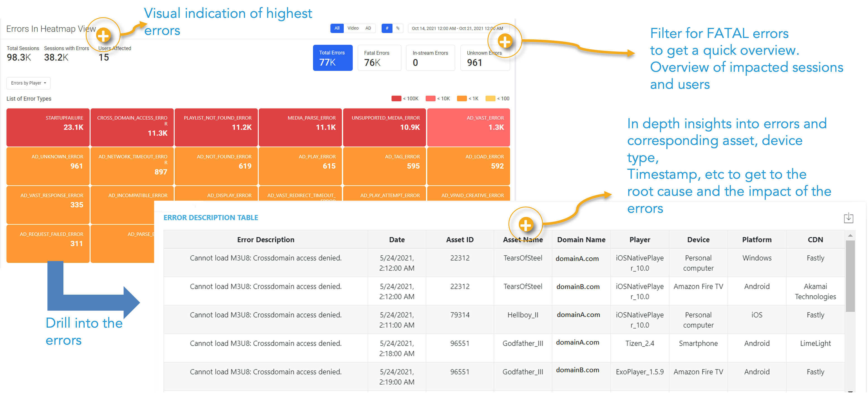Switch to the AD filter
Image resolution: width=868 pixels, height=393 pixels.
pyautogui.click(x=368, y=28)
